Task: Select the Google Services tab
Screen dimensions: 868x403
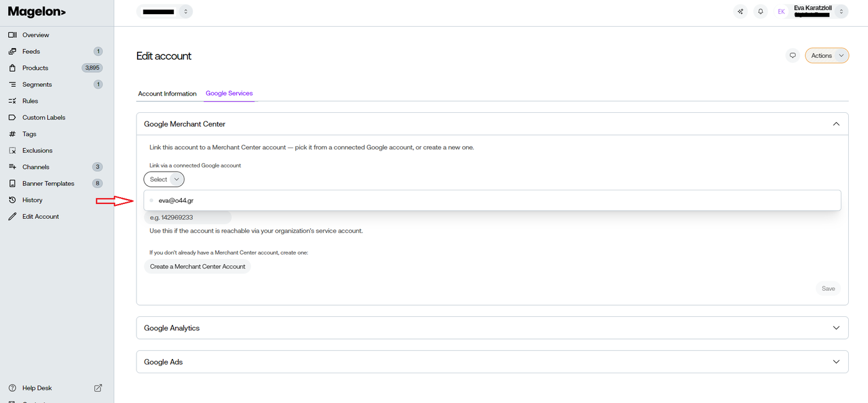Action: click(x=229, y=94)
